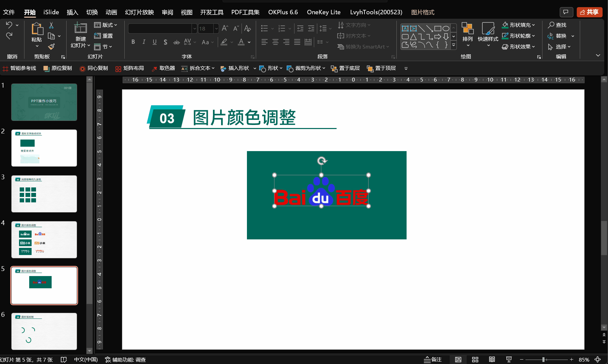Click the New Slide (新建幻灯片) icon

pyautogui.click(x=81, y=28)
